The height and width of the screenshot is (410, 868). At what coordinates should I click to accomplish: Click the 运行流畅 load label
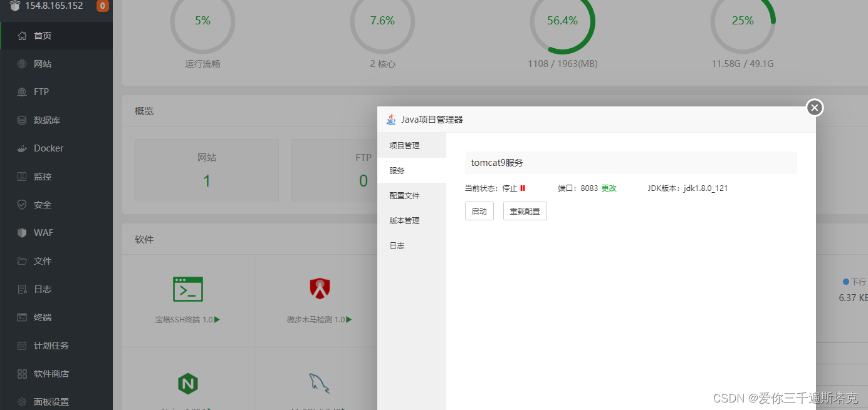tap(202, 64)
